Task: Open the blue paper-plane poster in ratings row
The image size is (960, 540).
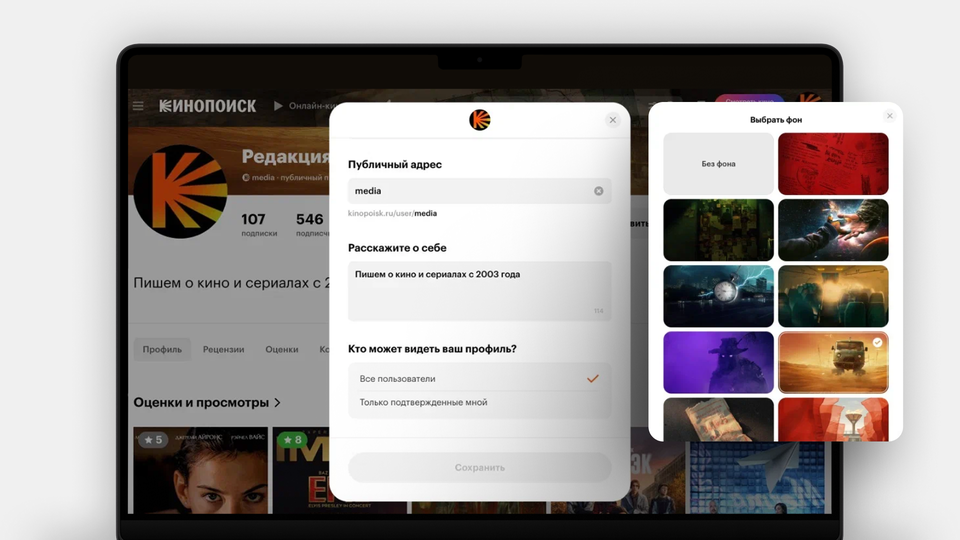Action: coord(758,478)
